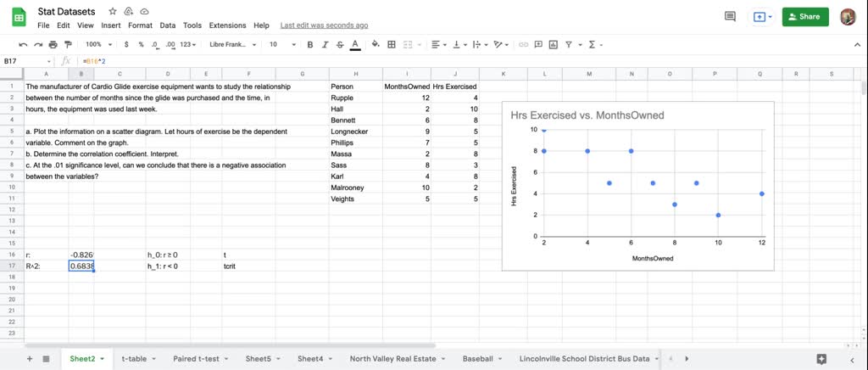Open the Borders tool
The height and width of the screenshot is (370, 868).
pos(391,44)
